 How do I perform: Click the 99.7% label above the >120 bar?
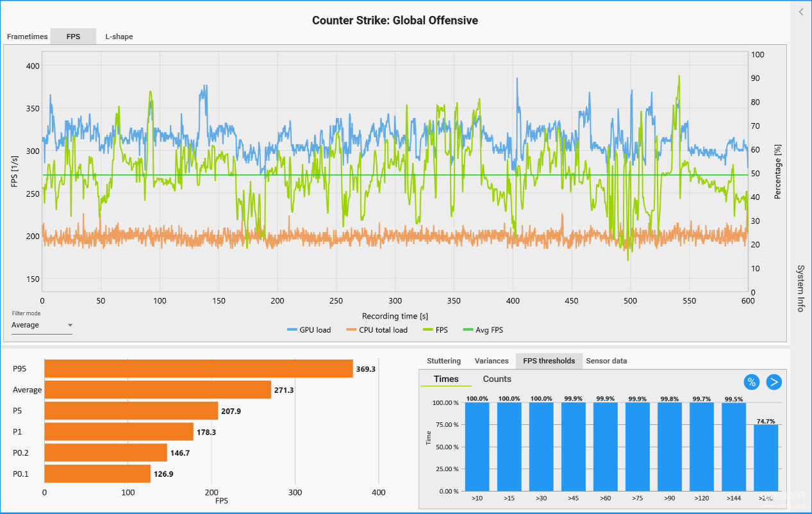(x=701, y=399)
